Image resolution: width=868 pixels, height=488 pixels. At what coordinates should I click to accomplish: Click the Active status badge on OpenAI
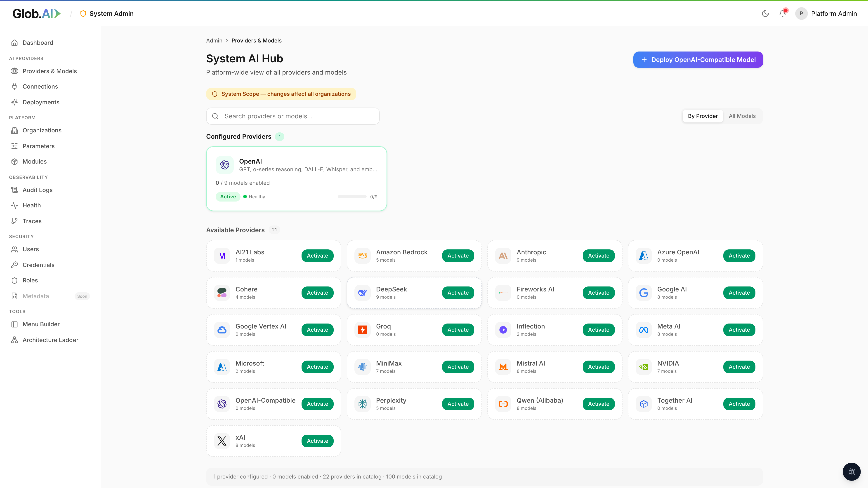228,197
